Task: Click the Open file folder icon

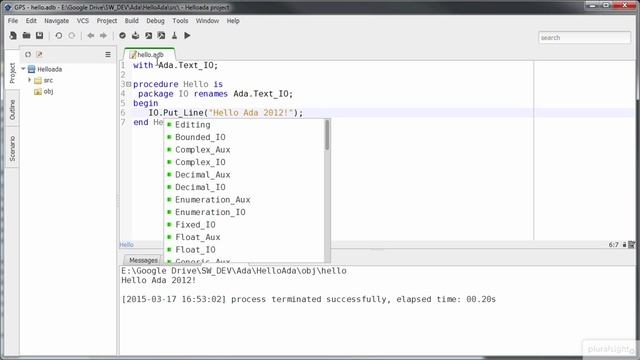Action: [x=27, y=36]
